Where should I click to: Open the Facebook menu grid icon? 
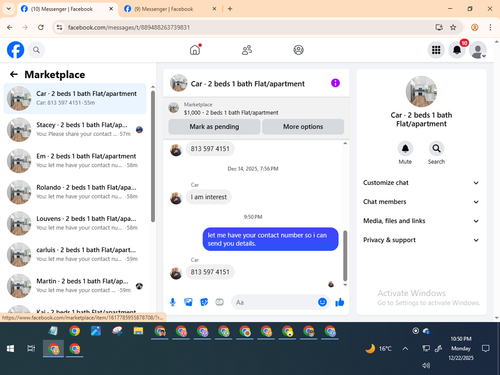436,50
